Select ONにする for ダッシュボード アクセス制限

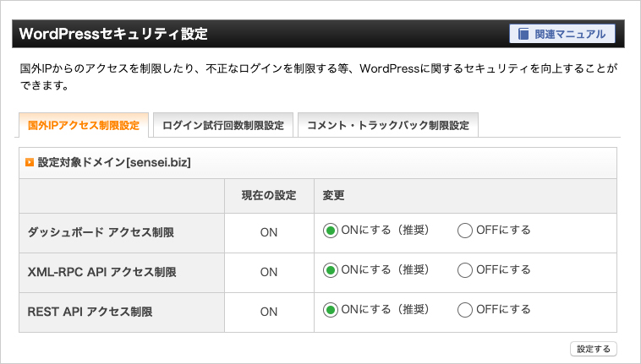point(331,231)
